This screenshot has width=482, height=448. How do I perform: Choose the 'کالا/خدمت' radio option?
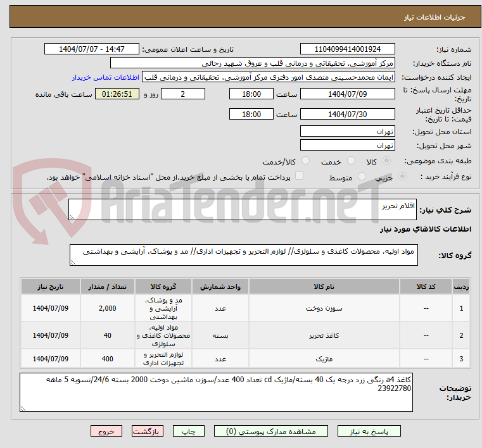(305, 161)
